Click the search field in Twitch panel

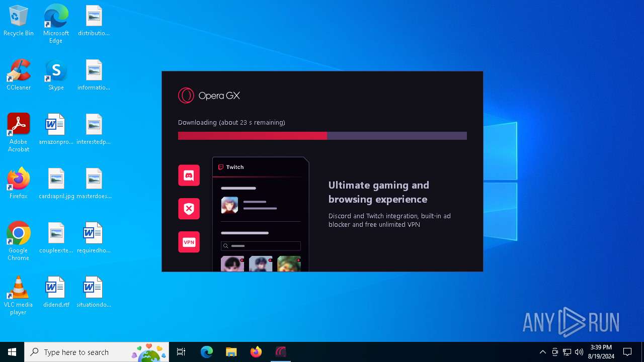(x=261, y=246)
